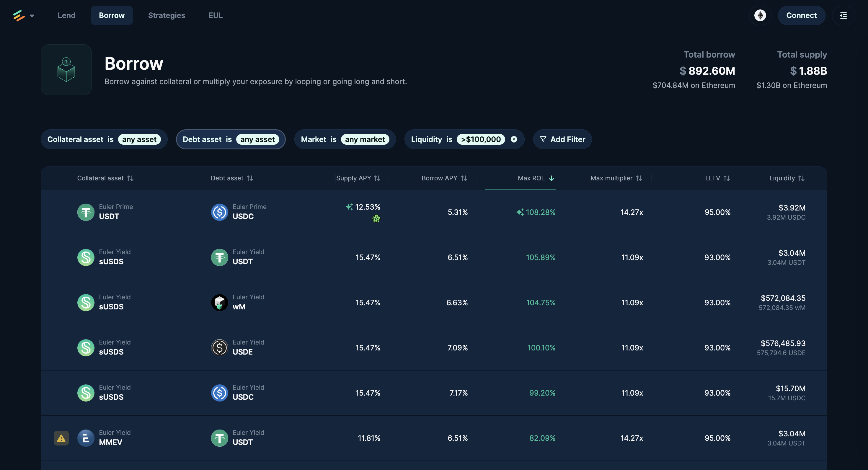
Task: Click sUSDS icon in the USDE row
Action: pyautogui.click(x=86, y=347)
